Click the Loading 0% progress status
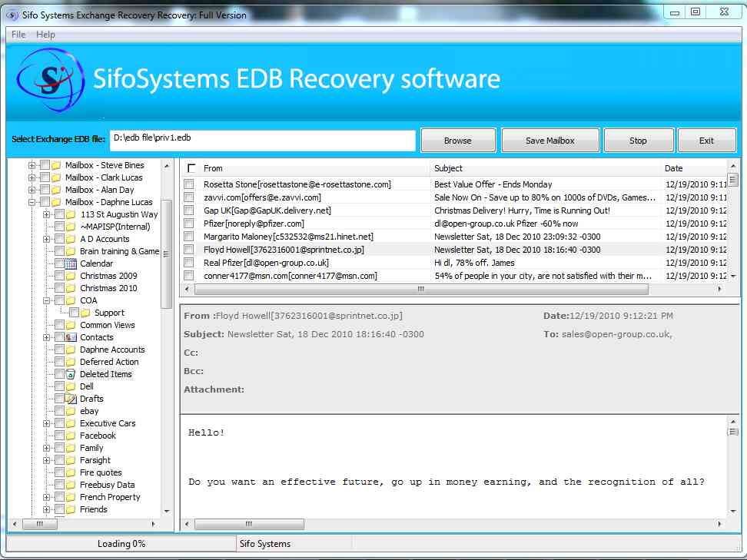 [121, 544]
